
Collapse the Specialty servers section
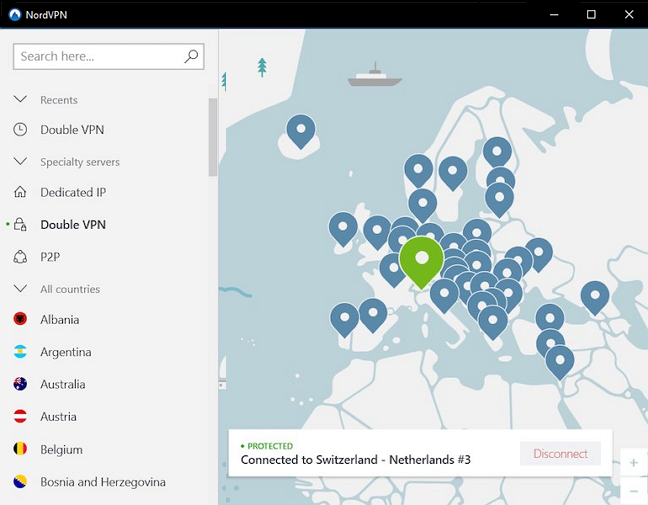20,161
